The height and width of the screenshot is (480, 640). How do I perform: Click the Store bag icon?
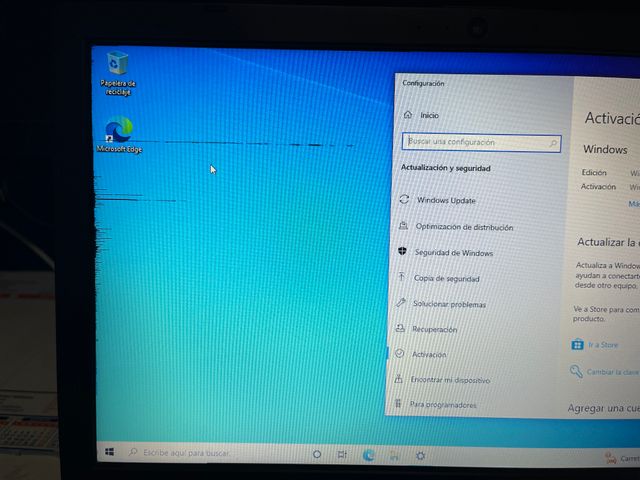[577, 344]
